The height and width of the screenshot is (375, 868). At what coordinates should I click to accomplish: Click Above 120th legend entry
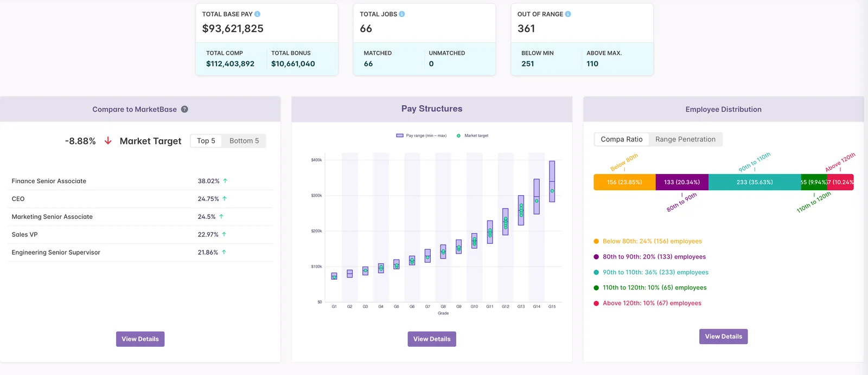pos(647,303)
